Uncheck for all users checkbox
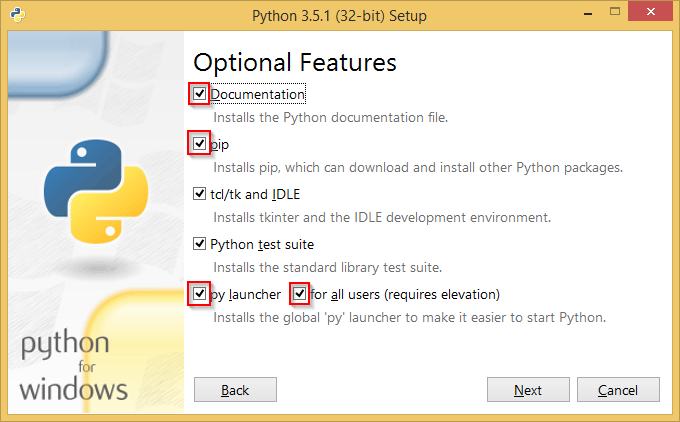Screen dimensions: 680x422 [299, 294]
